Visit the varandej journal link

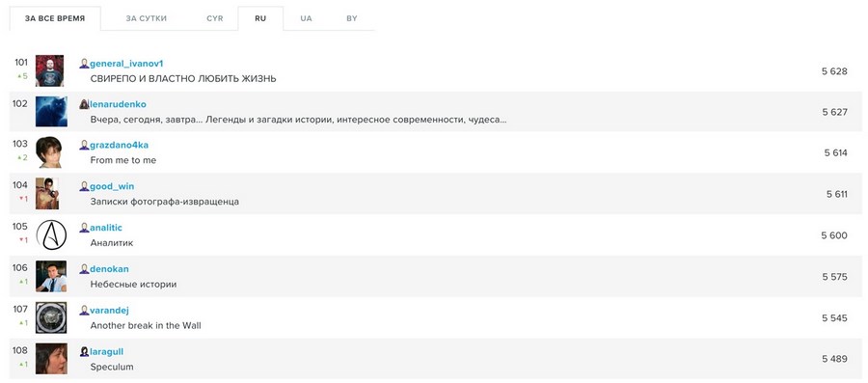coord(110,311)
